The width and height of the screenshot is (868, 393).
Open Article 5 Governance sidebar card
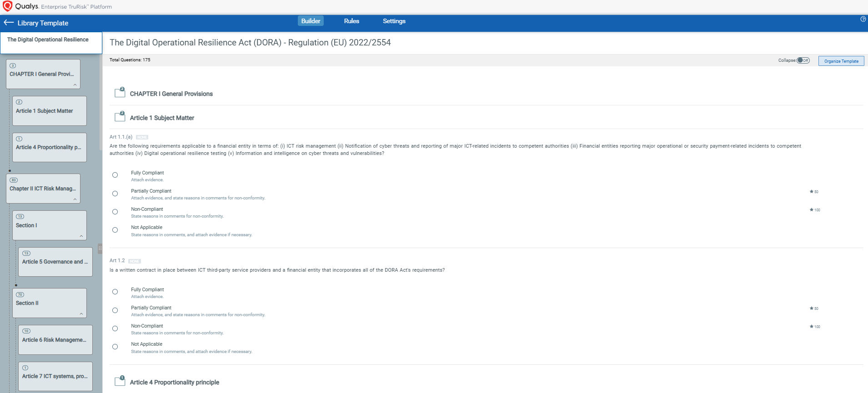[x=55, y=262]
